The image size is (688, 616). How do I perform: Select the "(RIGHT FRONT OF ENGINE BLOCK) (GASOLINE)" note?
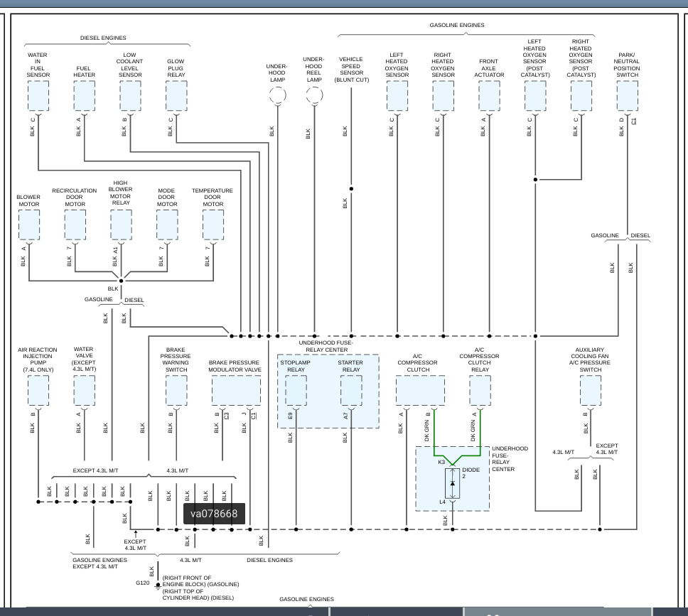(x=200, y=581)
